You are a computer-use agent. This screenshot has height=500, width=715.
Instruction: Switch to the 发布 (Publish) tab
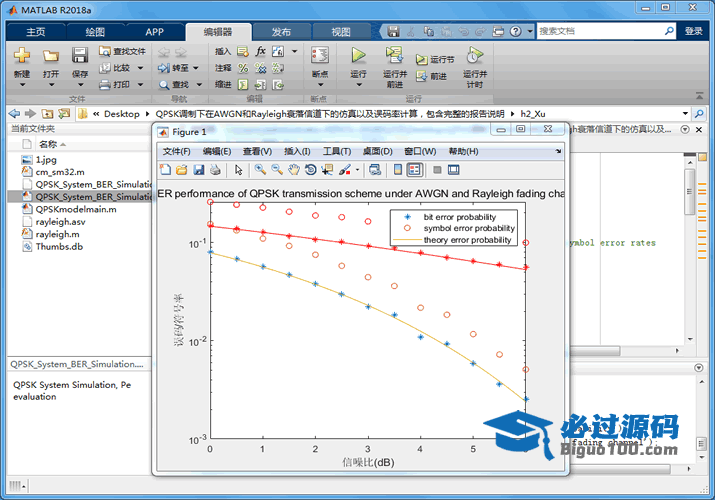[x=281, y=32]
